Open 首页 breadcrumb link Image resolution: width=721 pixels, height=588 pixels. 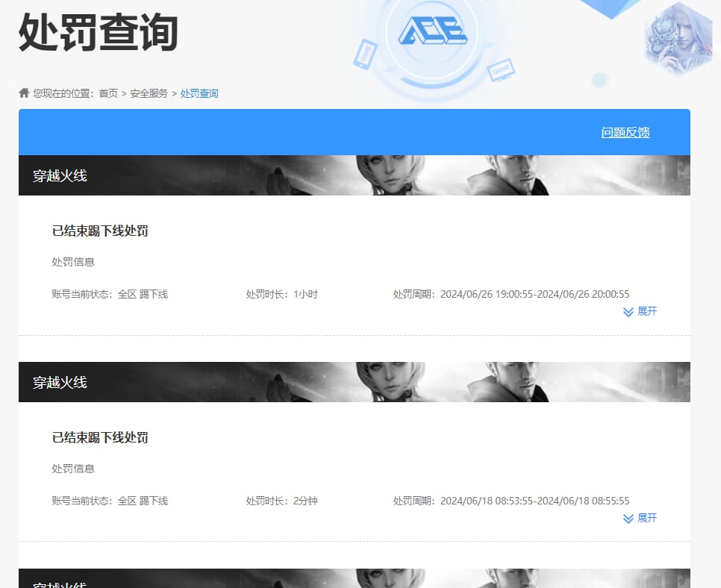point(108,93)
